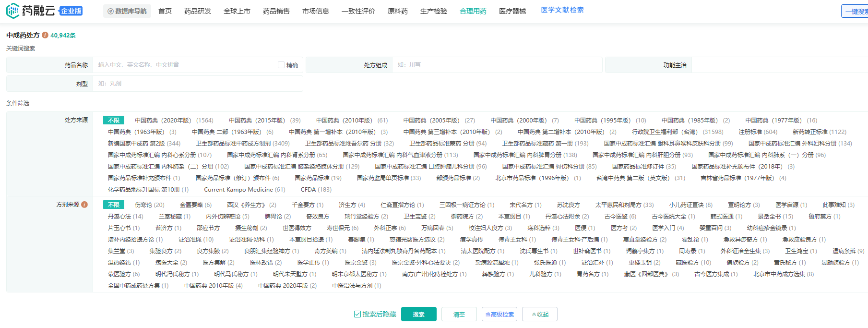Uncheck the 搜索后隐藏 checkbox

(357, 314)
